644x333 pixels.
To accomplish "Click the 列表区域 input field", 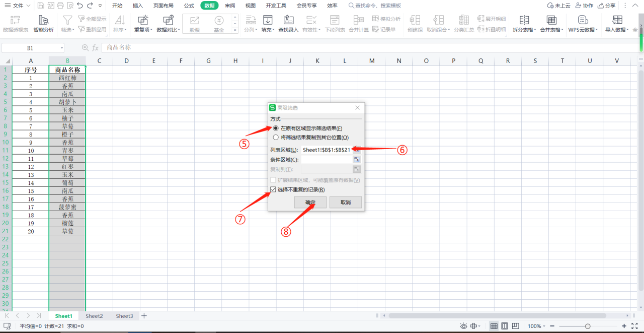I will click(327, 150).
